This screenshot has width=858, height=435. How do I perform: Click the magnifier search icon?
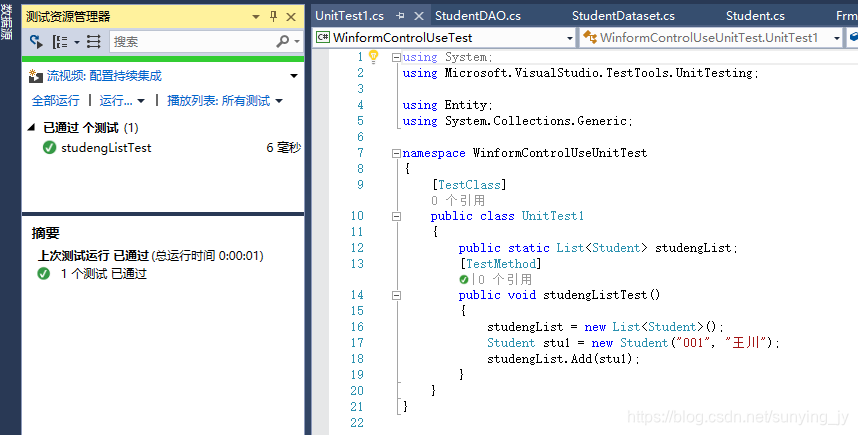tap(282, 41)
